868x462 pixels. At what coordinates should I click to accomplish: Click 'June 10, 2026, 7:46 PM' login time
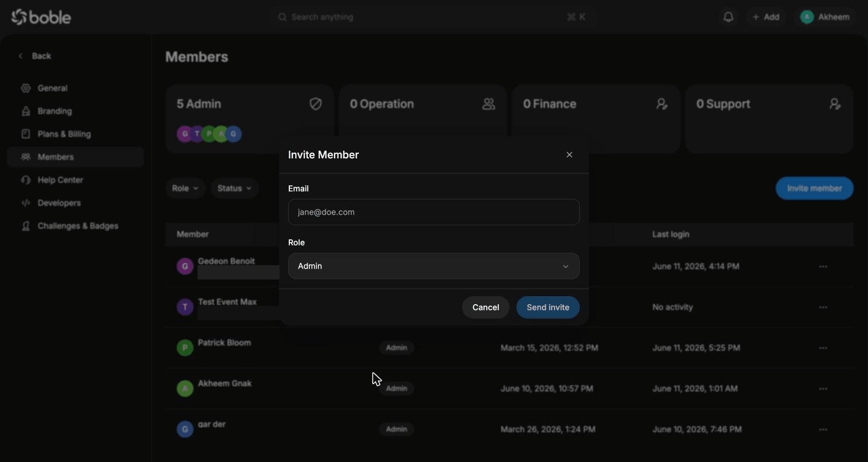point(697,429)
